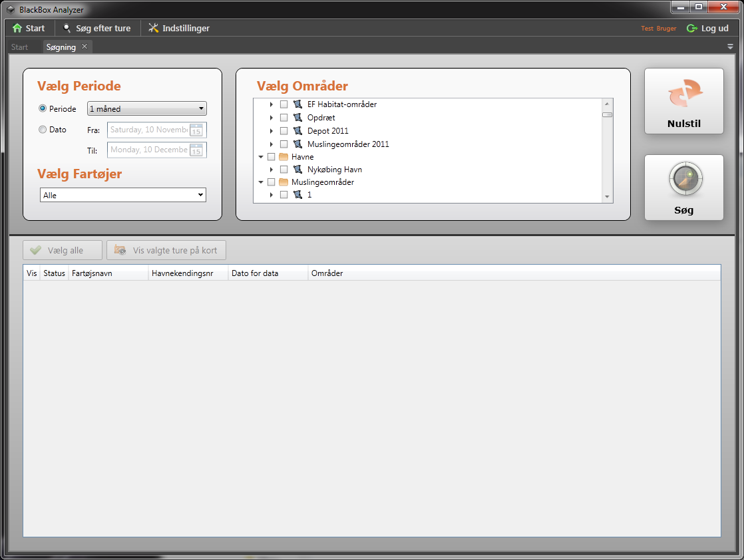This screenshot has width=744, height=560.
Task: Click the tools icon beside Indstillinger
Action: (x=153, y=29)
